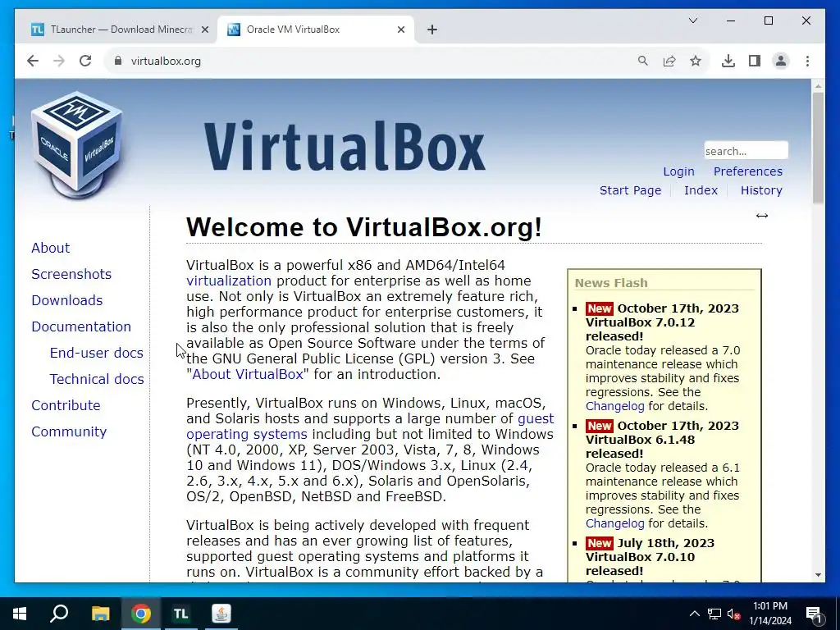Go to the Downloads page
Screen dimensions: 840x630
click(67, 300)
